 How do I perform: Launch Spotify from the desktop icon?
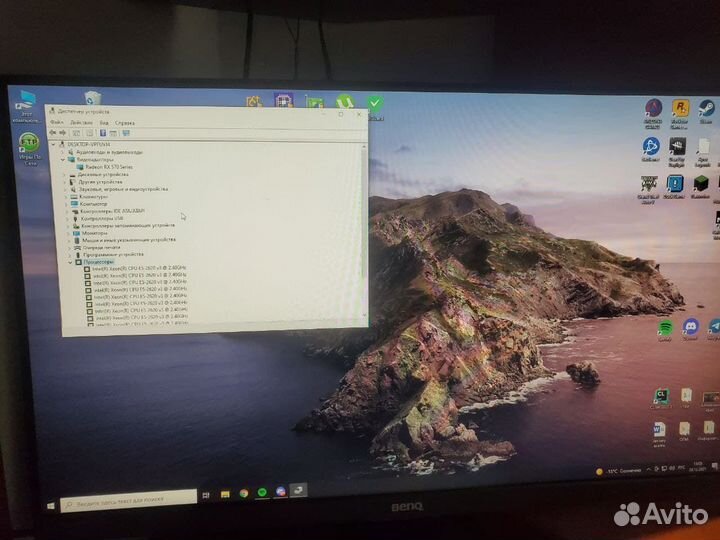tap(666, 328)
